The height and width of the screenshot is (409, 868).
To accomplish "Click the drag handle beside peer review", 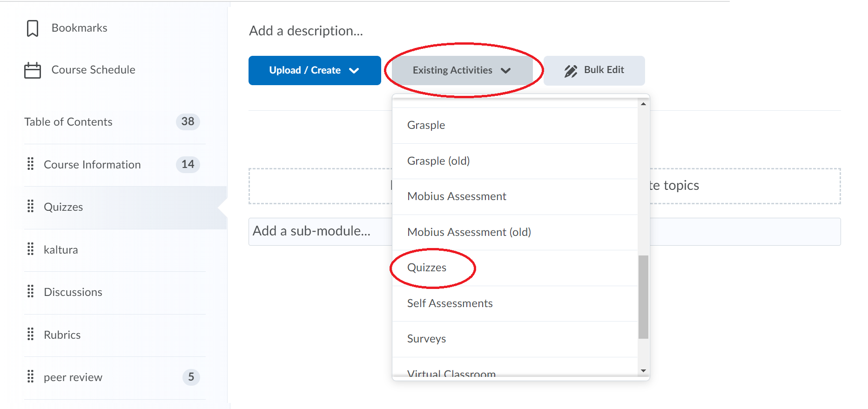I will (31, 377).
